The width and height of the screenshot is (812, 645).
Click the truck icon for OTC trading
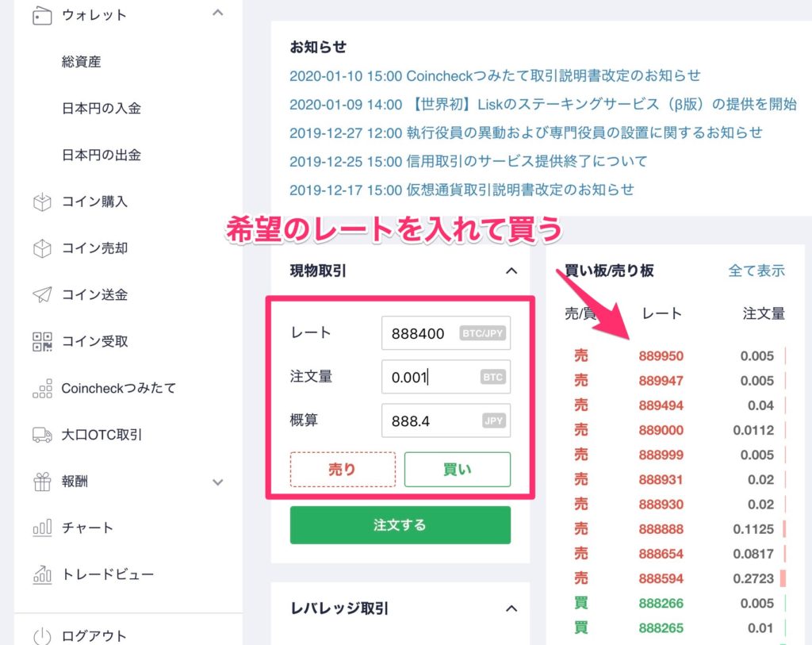point(42,435)
